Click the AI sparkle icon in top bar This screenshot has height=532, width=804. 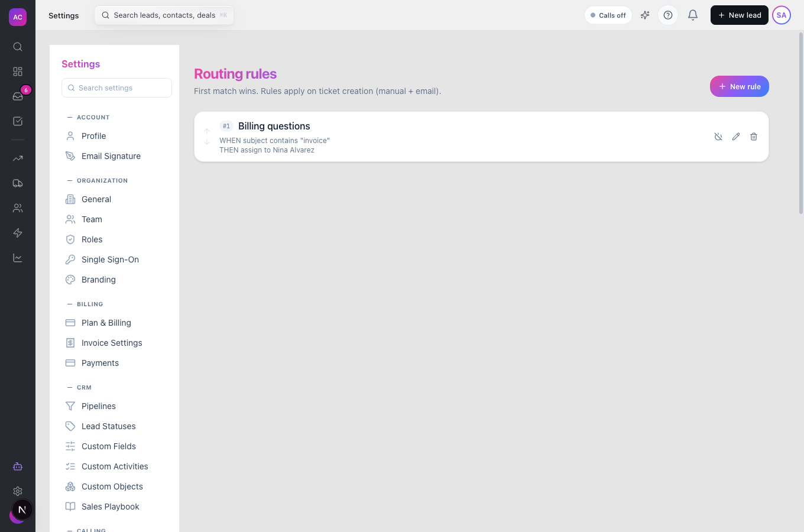pos(645,15)
